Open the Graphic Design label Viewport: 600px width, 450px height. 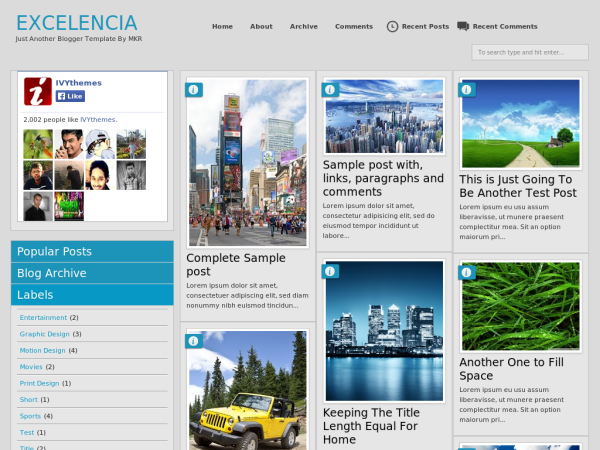point(45,334)
